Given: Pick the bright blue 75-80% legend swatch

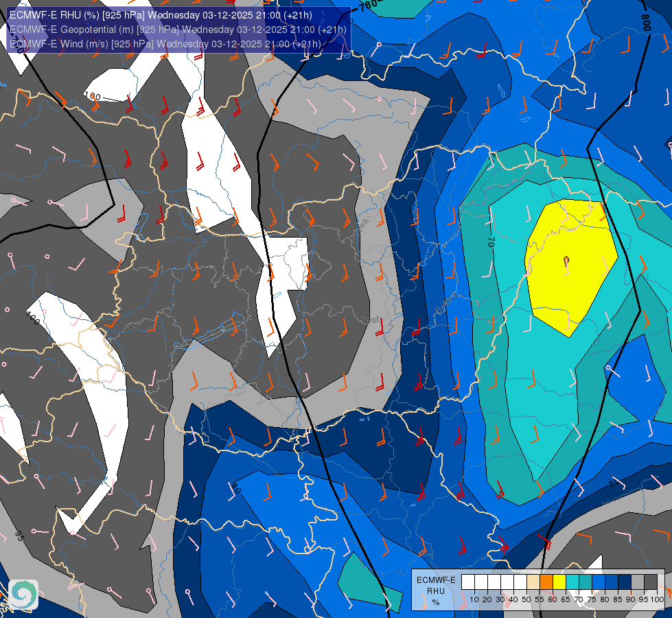Looking at the screenshot, I should [599, 582].
